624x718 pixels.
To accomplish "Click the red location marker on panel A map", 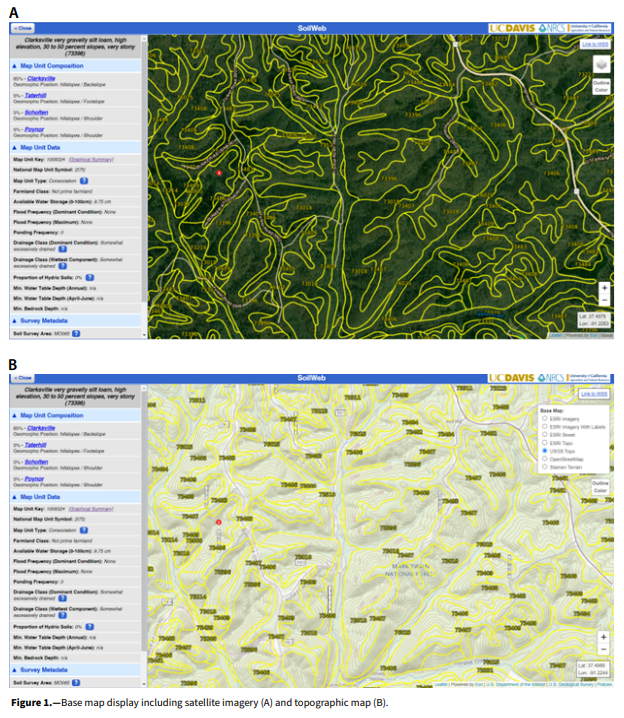I will tap(219, 173).
